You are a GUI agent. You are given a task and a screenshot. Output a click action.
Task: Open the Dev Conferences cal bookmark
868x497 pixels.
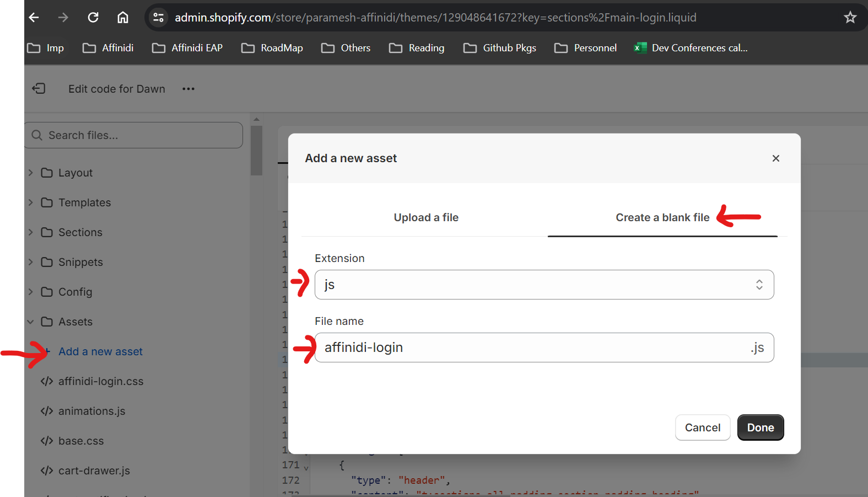click(691, 48)
